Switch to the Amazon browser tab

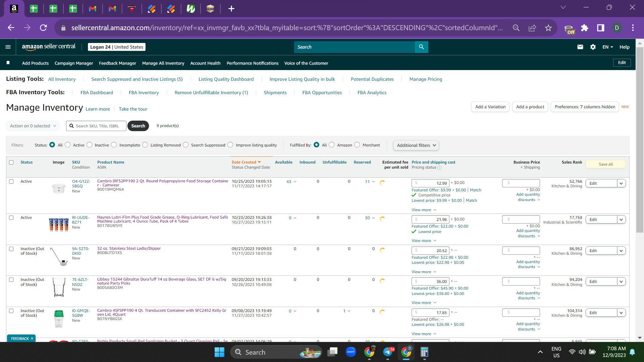point(14,9)
